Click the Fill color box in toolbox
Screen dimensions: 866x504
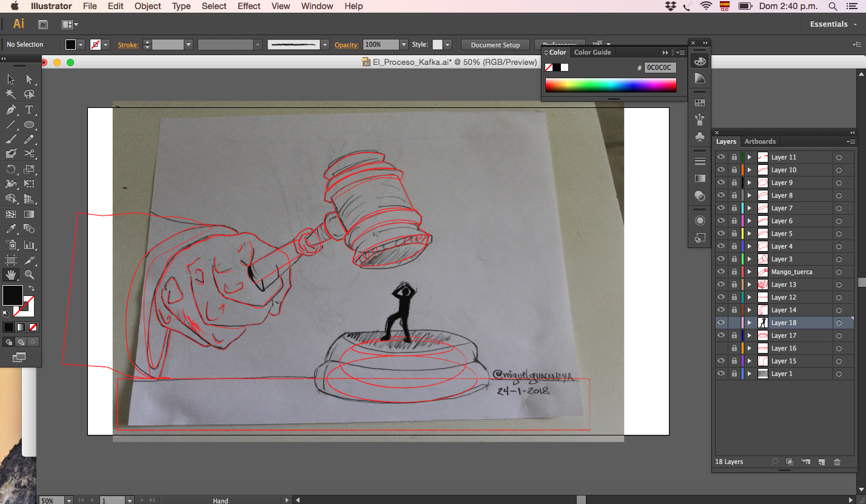[x=12, y=295]
